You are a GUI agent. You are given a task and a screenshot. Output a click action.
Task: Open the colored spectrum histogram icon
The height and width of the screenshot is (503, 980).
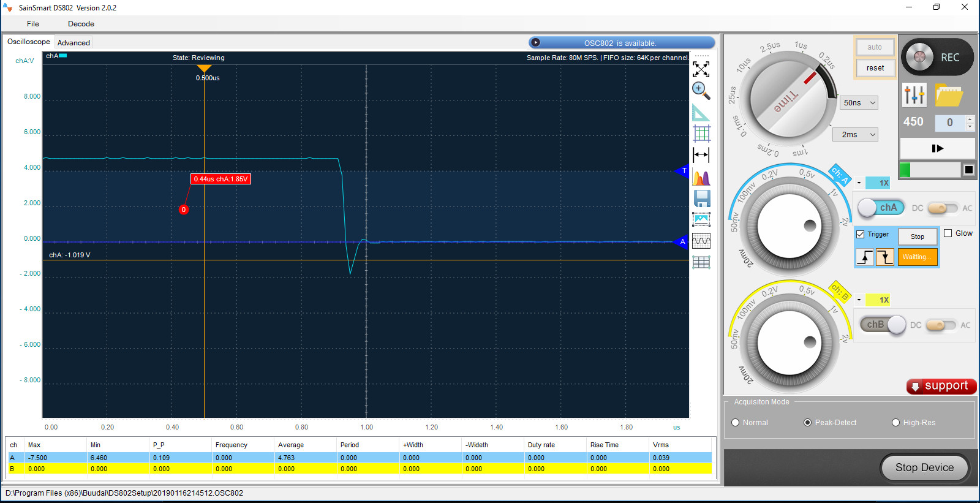701,178
